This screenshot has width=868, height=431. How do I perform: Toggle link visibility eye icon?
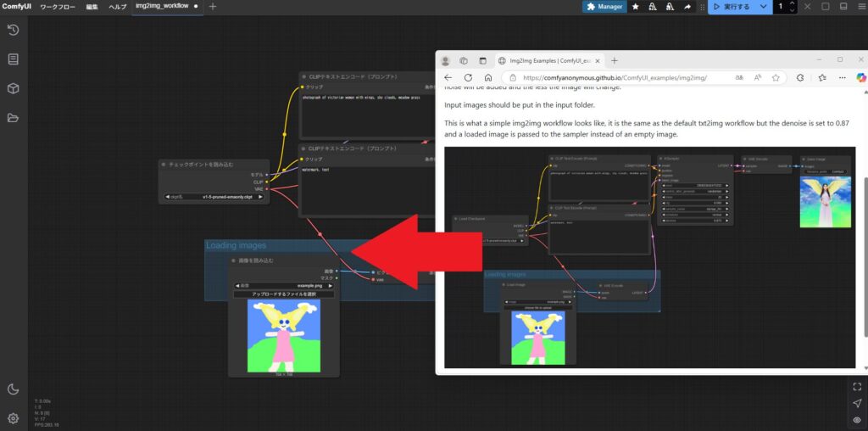(857, 420)
